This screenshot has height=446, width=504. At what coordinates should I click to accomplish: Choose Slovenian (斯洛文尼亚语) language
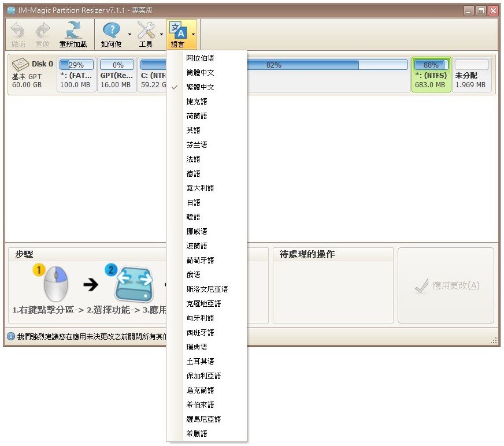(207, 289)
